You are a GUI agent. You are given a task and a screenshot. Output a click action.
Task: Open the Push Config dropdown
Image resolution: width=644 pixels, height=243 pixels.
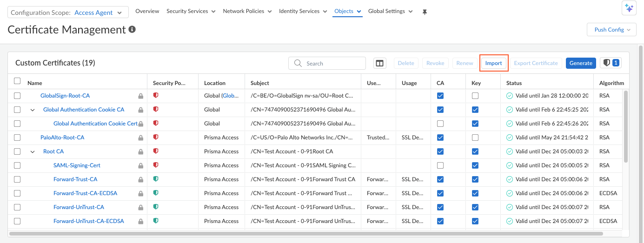point(612,30)
